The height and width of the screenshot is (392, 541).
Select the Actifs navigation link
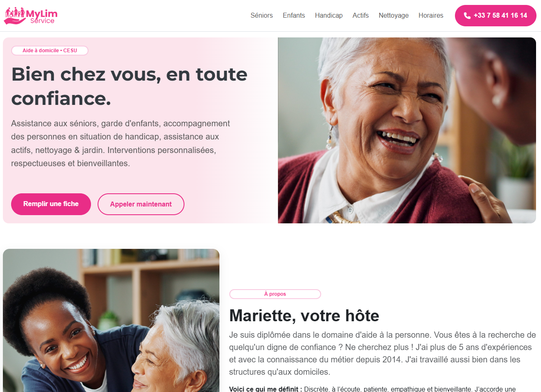click(x=360, y=15)
